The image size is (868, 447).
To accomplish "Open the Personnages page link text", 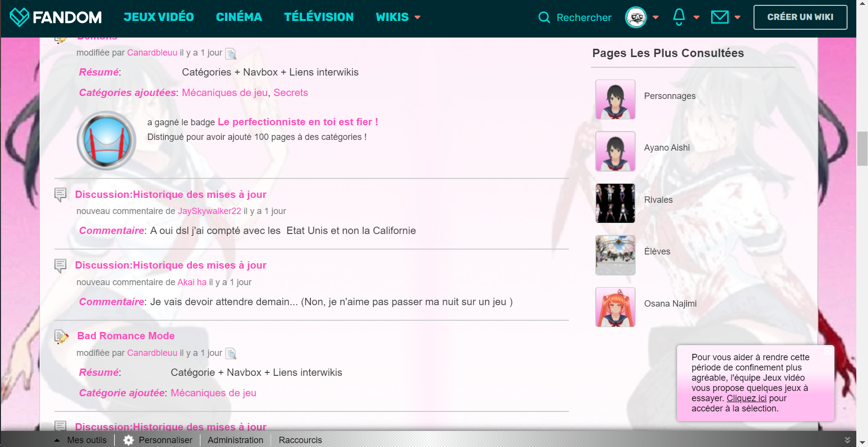I will click(670, 96).
